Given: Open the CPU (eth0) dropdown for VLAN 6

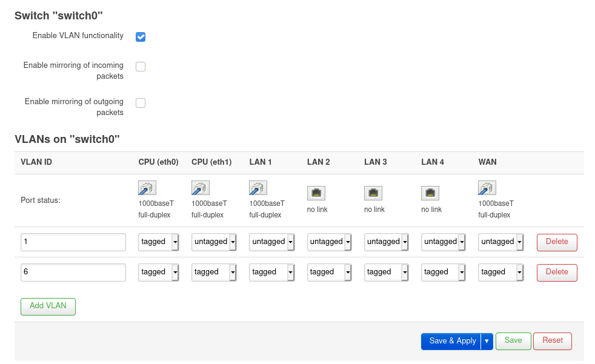Looking at the screenshot, I should pos(159,272).
